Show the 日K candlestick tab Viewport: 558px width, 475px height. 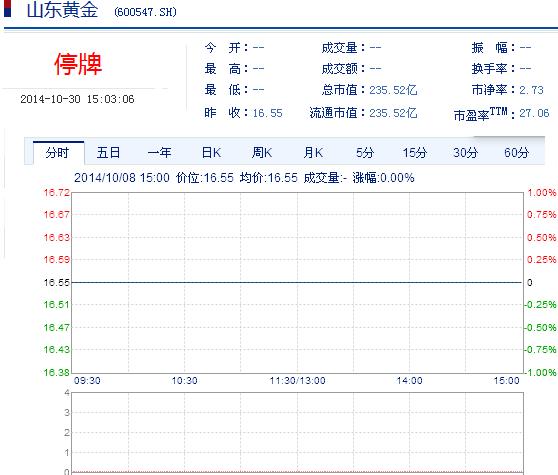211,153
